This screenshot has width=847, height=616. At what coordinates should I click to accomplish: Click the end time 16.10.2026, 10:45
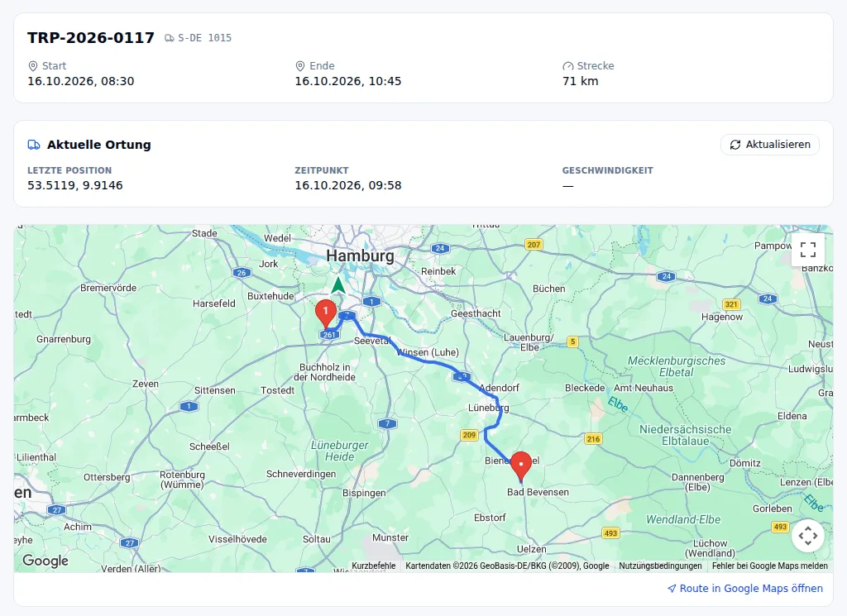click(x=348, y=81)
